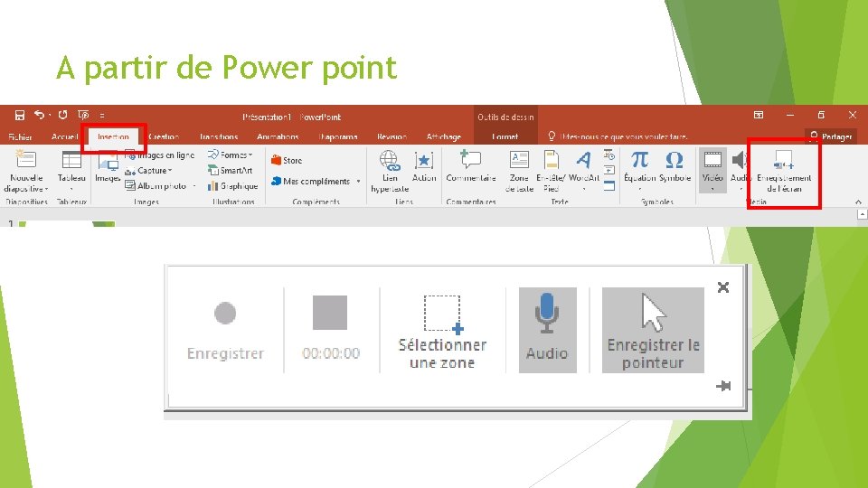Screen dimensions: 868x488
Task: Open the Création ribbon tab
Action: coord(164,136)
